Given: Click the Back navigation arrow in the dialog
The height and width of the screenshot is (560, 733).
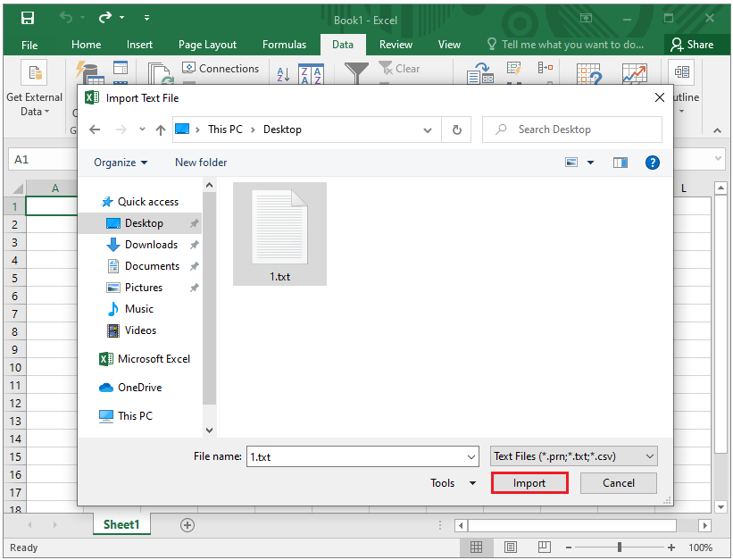Looking at the screenshot, I should tap(96, 130).
